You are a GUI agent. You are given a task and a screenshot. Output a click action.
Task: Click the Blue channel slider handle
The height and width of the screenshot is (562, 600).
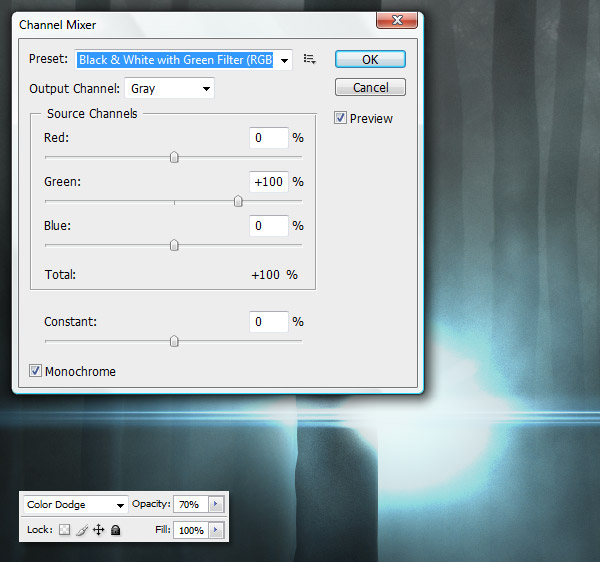click(174, 245)
